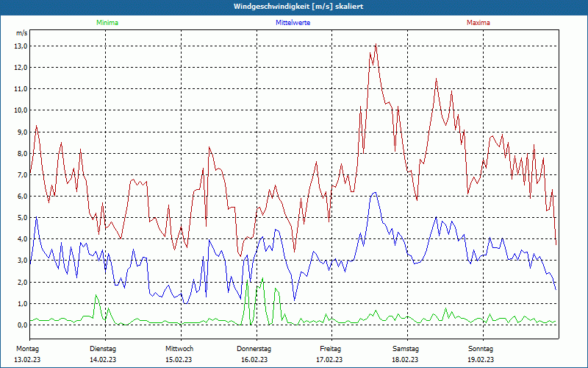588x368 pixels.
Task: Click the Sonntag day label
Action: (x=481, y=349)
